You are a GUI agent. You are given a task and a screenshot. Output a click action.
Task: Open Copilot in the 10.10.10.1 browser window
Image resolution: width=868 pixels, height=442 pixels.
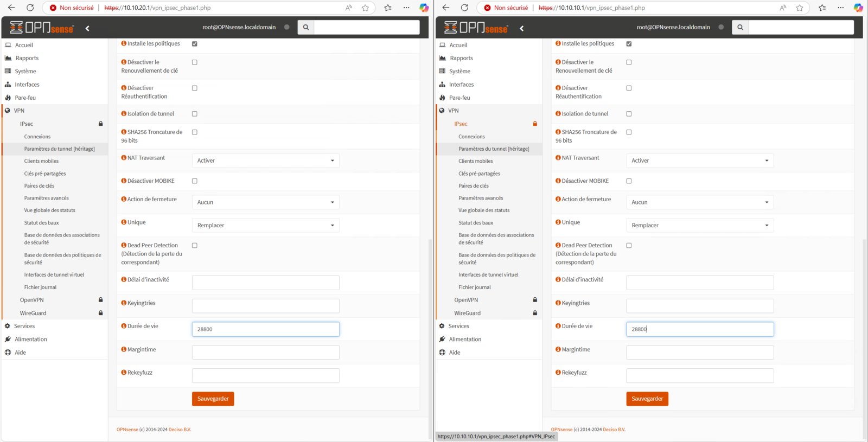(x=858, y=8)
